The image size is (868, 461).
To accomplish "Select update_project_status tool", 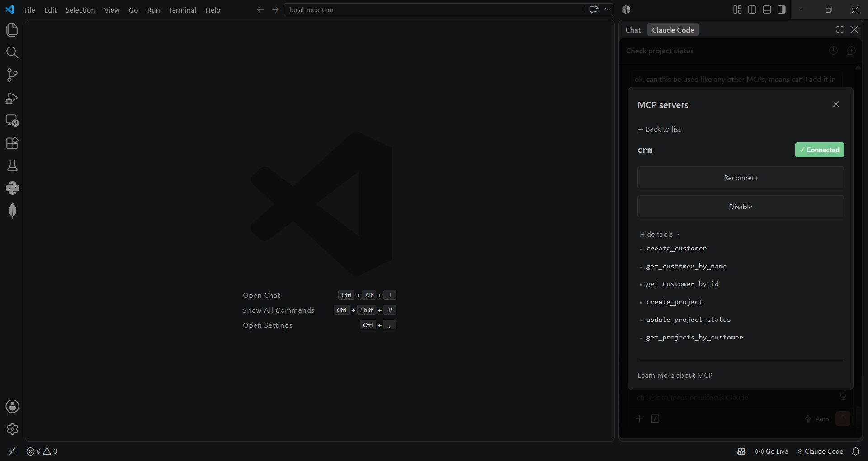I will point(688,320).
